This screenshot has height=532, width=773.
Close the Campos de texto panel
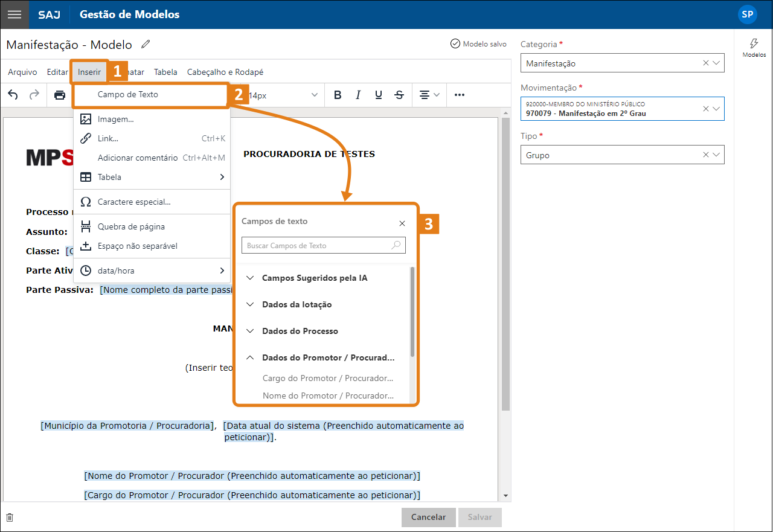(402, 223)
